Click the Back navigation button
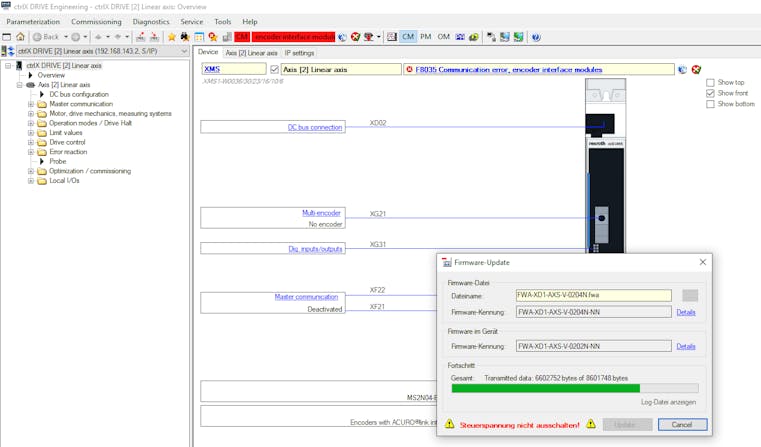 pyautogui.click(x=46, y=37)
